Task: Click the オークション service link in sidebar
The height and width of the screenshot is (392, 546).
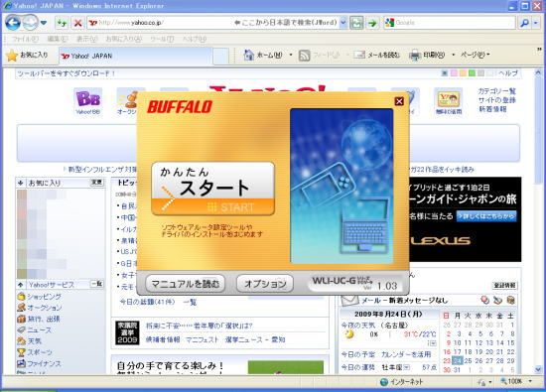Action: pyautogui.click(x=45, y=308)
